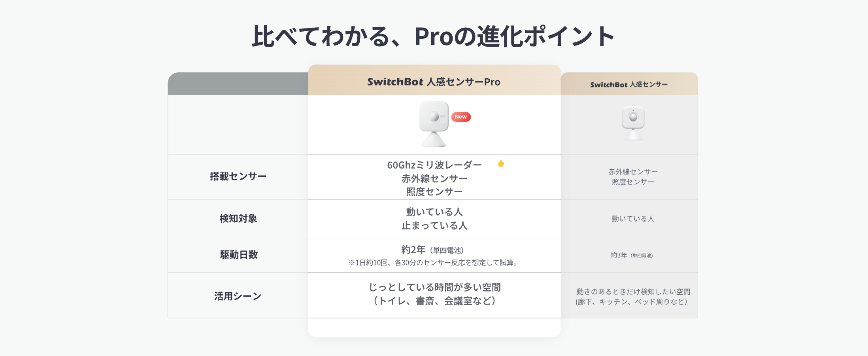868x356 pixels.
Task: Click the 動きのあるときだけ検知したい空間 text
Action: point(633,292)
